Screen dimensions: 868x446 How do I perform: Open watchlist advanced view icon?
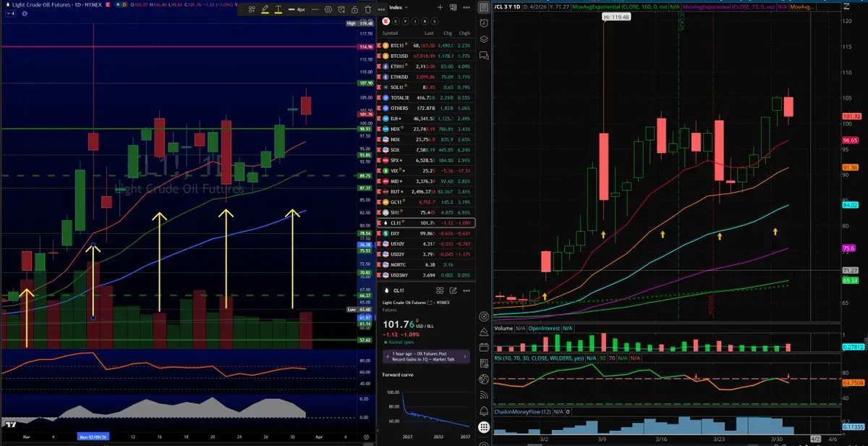tap(453, 7)
